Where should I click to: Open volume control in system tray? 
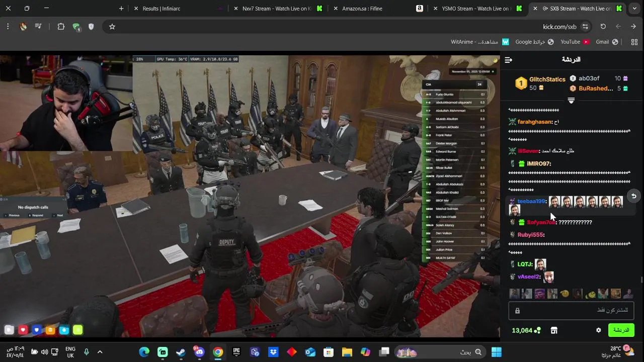pyautogui.click(x=45, y=352)
